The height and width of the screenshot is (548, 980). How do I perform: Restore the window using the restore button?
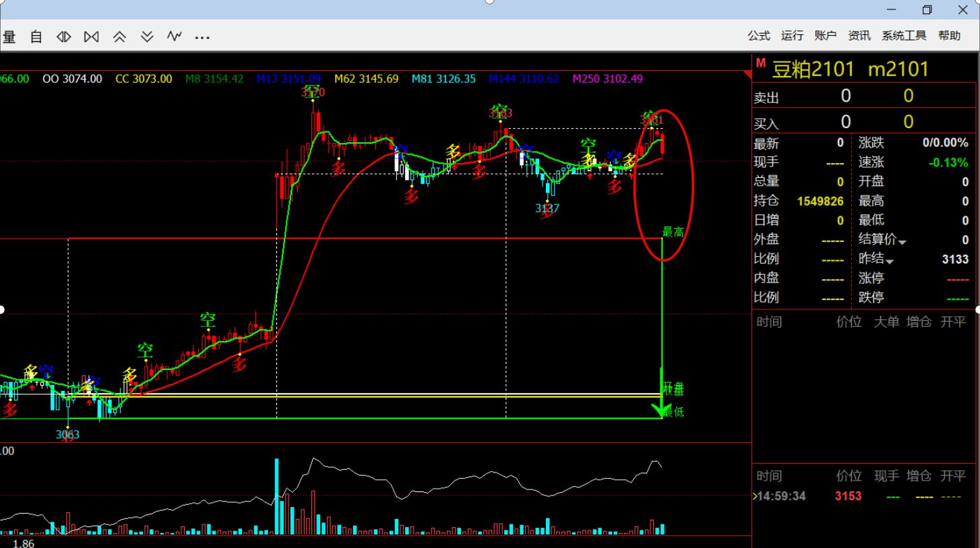pyautogui.click(x=927, y=9)
